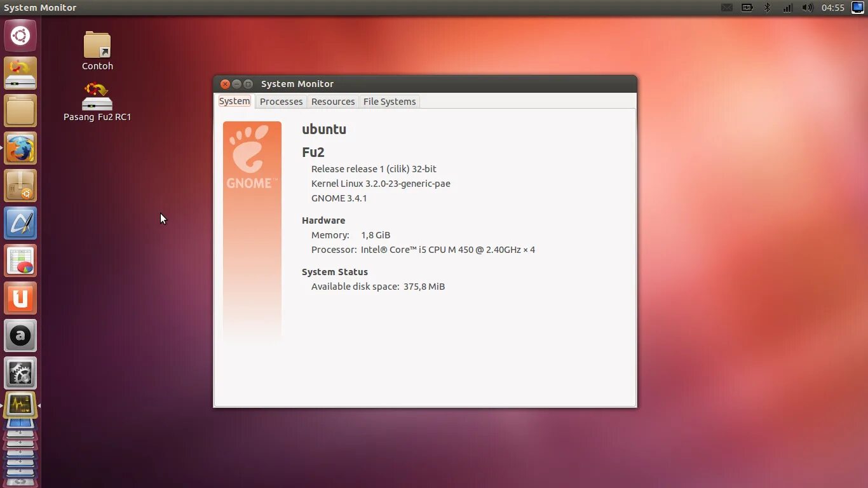
Task: Click the '1,8 GiB' memory value
Action: (376, 235)
